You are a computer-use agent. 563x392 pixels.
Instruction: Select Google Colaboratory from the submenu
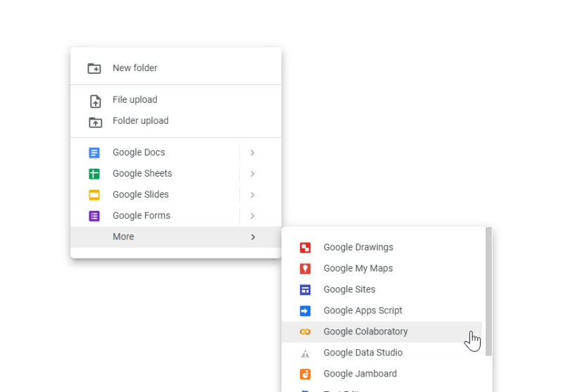click(365, 331)
